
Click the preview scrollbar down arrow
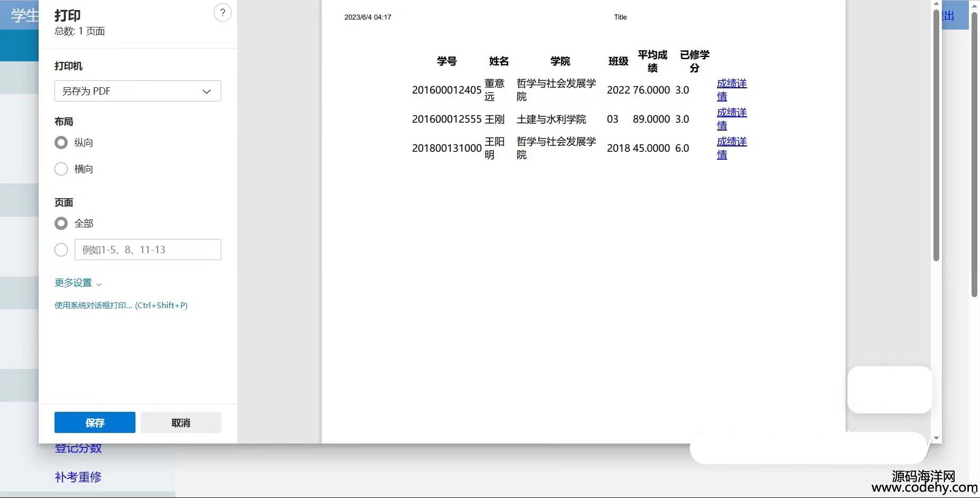(x=936, y=438)
